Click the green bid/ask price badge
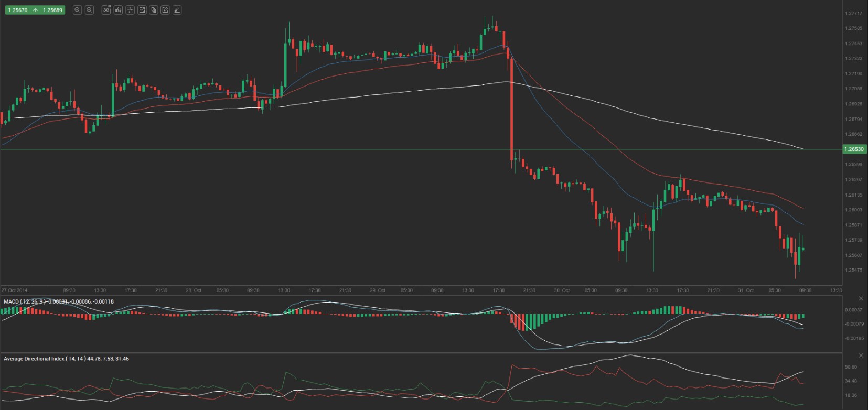This screenshot has width=868, height=410. tap(35, 10)
